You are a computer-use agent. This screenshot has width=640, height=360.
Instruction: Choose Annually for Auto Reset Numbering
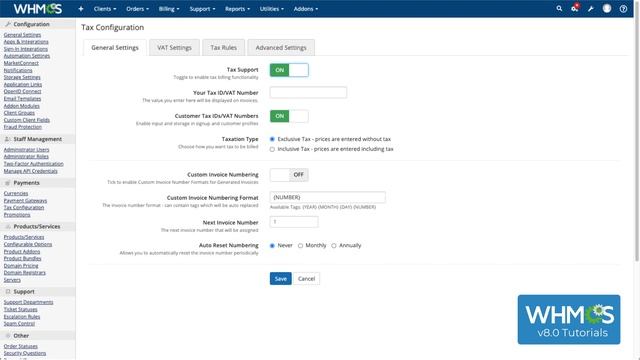coord(334,246)
